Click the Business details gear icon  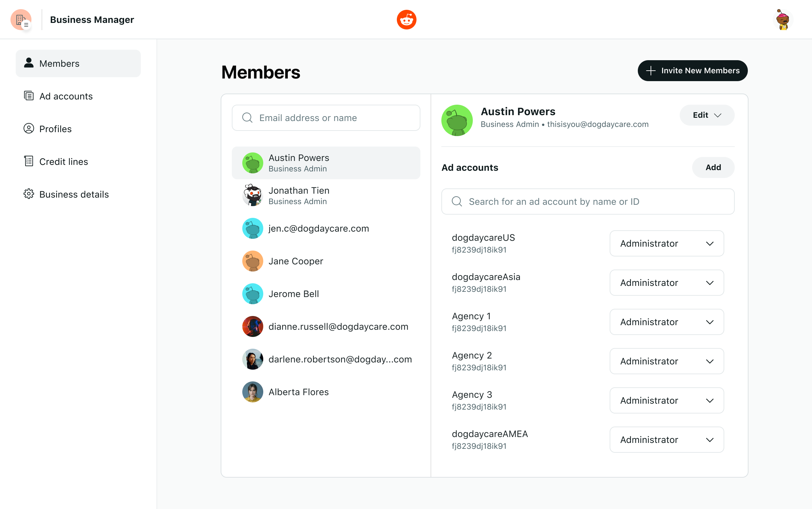coord(29,194)
